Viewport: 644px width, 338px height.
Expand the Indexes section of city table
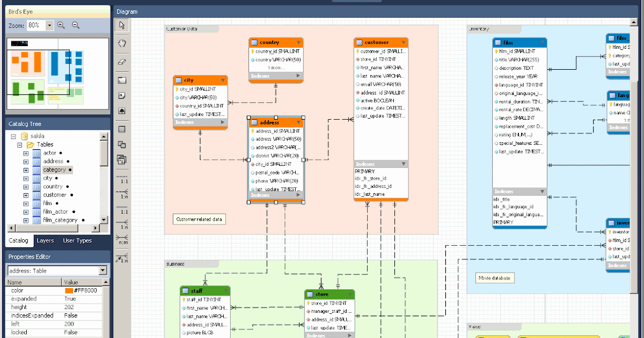pyautogui.click(x=223, y=122)
